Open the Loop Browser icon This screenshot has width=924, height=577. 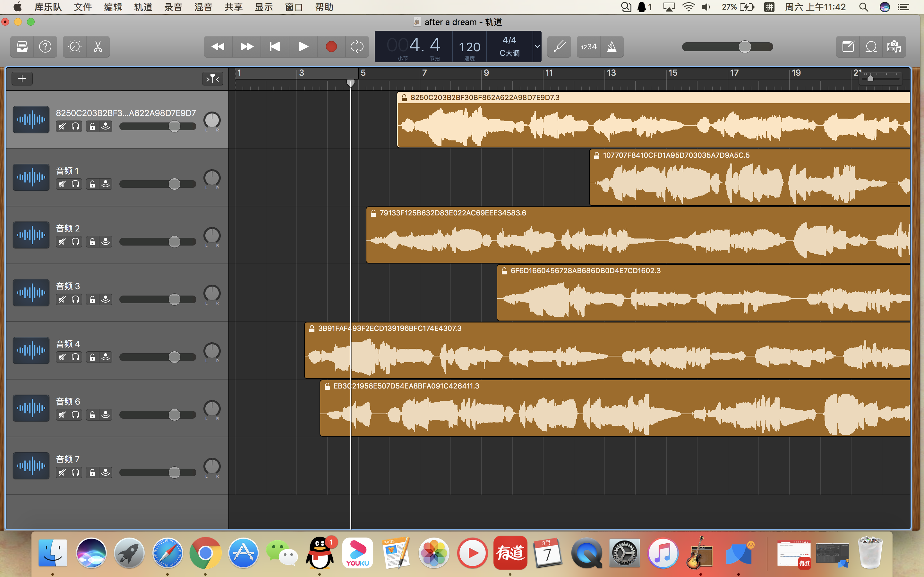tap(871, 46)
